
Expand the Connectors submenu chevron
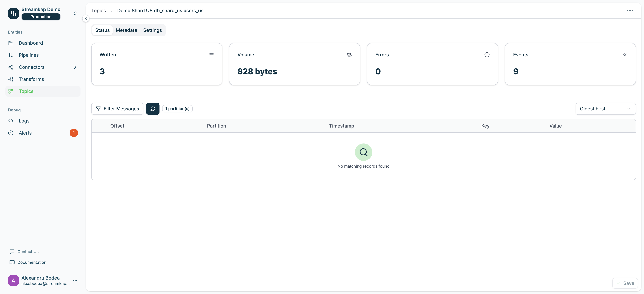pos(75,67)
